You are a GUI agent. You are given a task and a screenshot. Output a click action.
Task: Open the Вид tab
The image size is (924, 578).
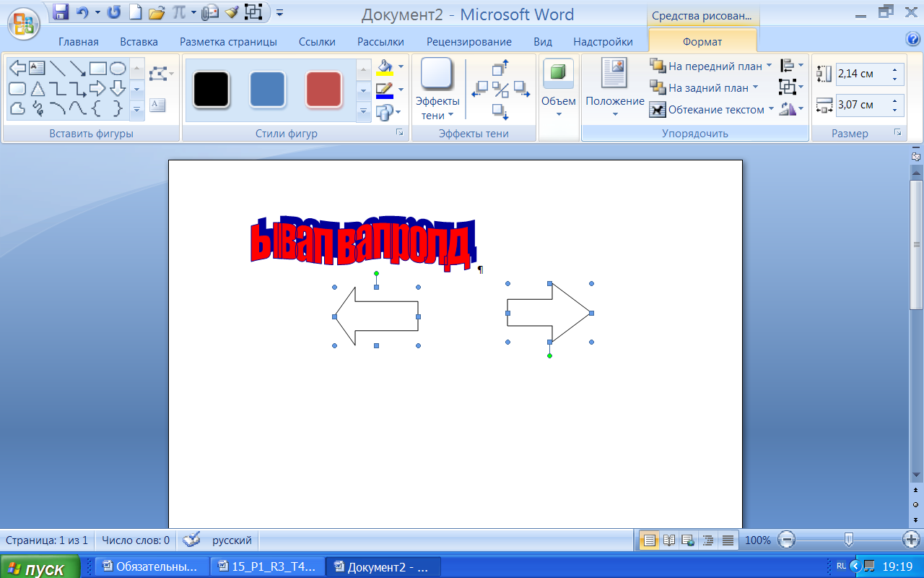point(543,42)
